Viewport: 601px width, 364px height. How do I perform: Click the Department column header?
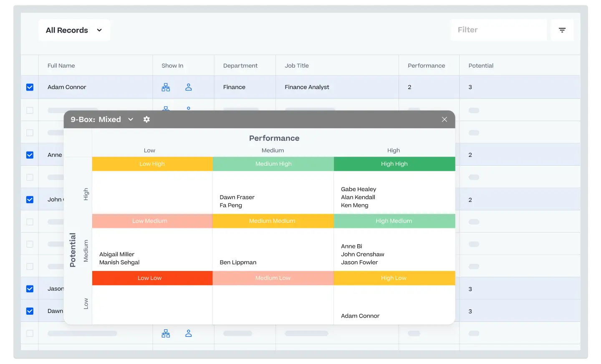point(240,66)
